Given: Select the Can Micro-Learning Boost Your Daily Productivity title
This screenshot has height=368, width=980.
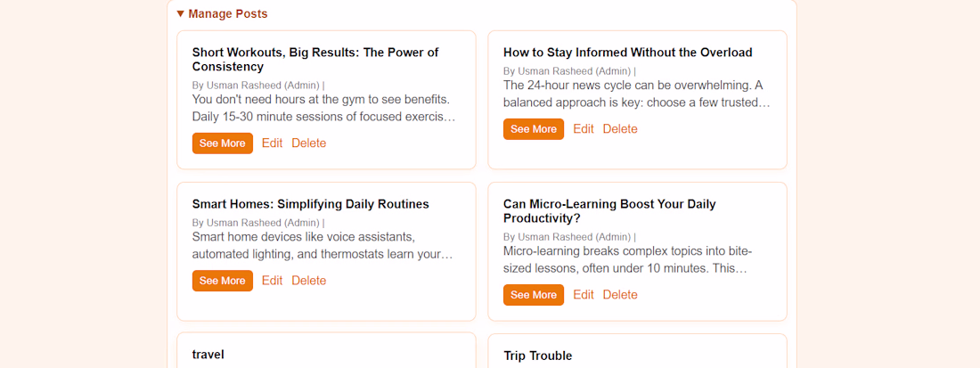Looking at the screenshot, I should [x=609, y=211].
